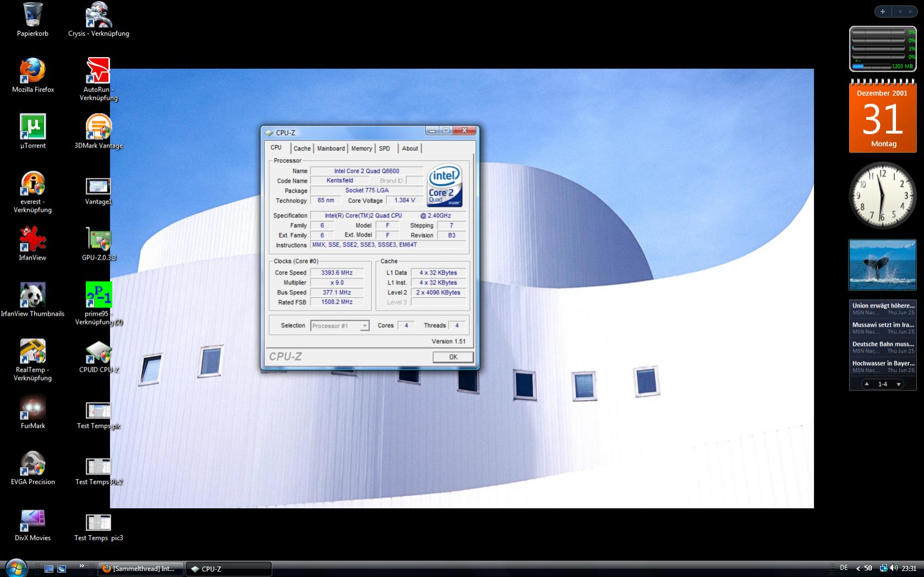924x577 pixels.
Task: Expand the quick launch overflow chevron
Action: click(81, 565)
